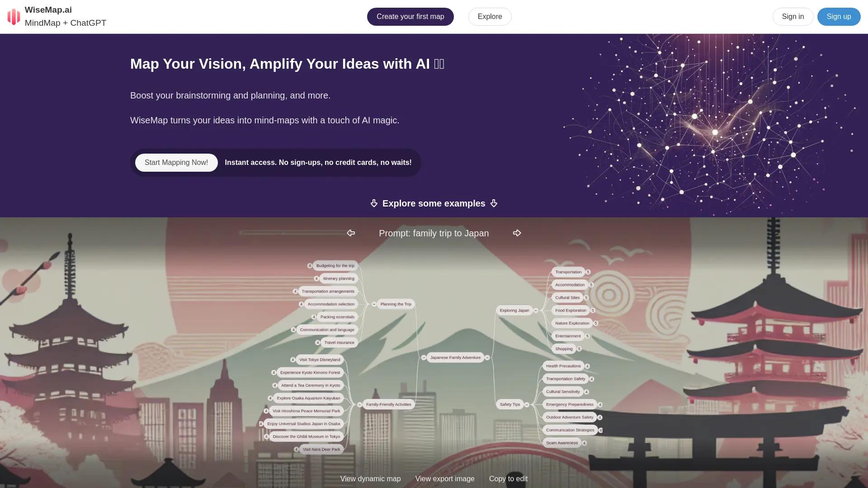Click count badge beside Transportation node
The width and height of the screenshot is (868, 488).
[x=588, y=272]
